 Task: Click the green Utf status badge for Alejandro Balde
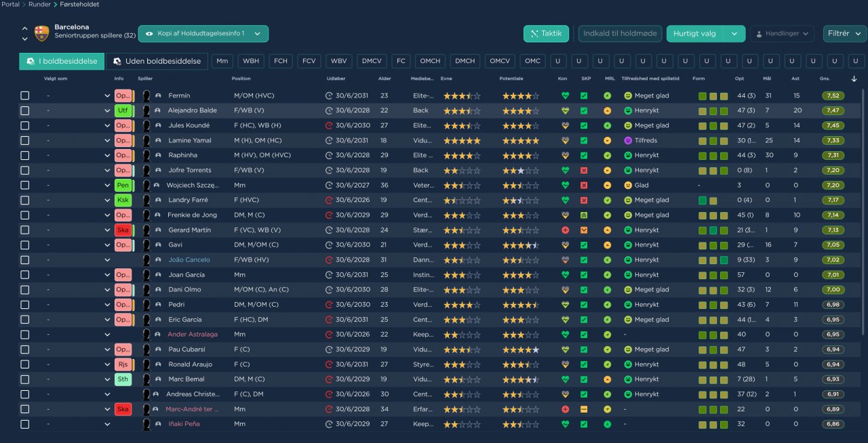tap(123, 110)
